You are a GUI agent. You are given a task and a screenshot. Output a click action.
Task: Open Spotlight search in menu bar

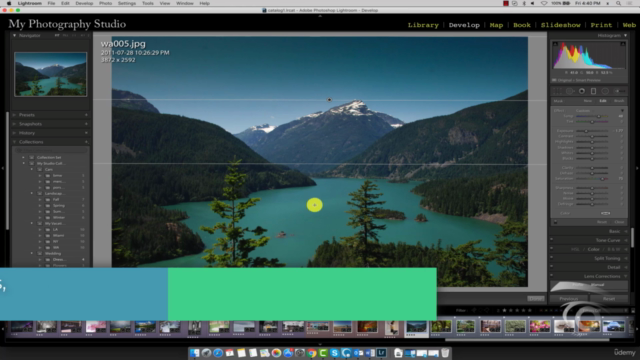pos(618,3)
